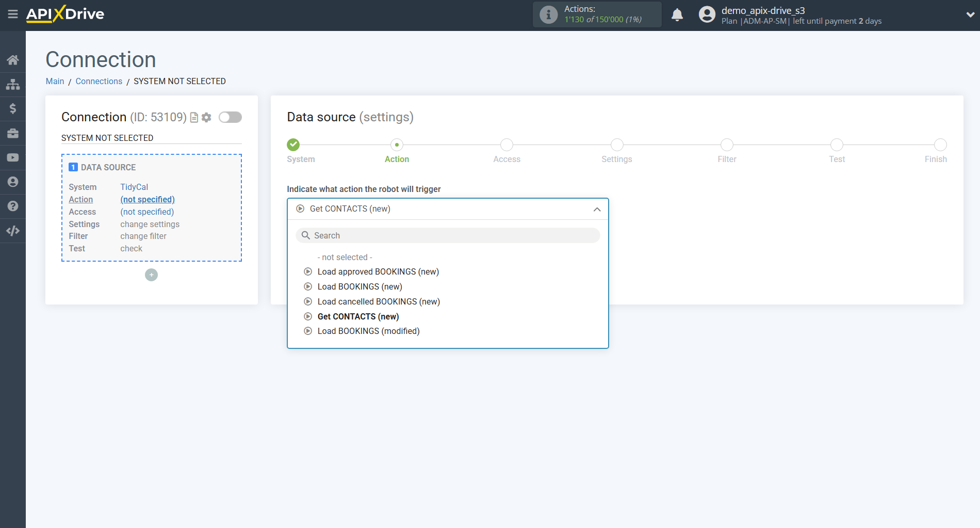
Task: Open the Connections breadcrumb link
Action: (x=99, y=81)
